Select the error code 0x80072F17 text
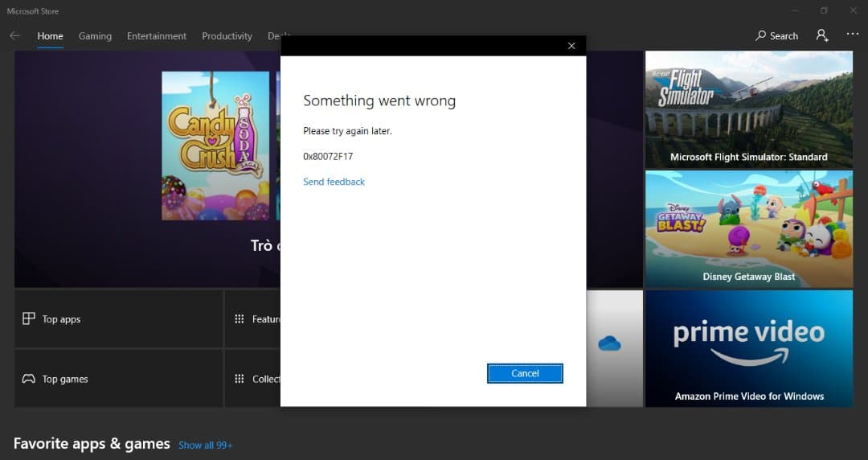 click(x=328, y=156)
